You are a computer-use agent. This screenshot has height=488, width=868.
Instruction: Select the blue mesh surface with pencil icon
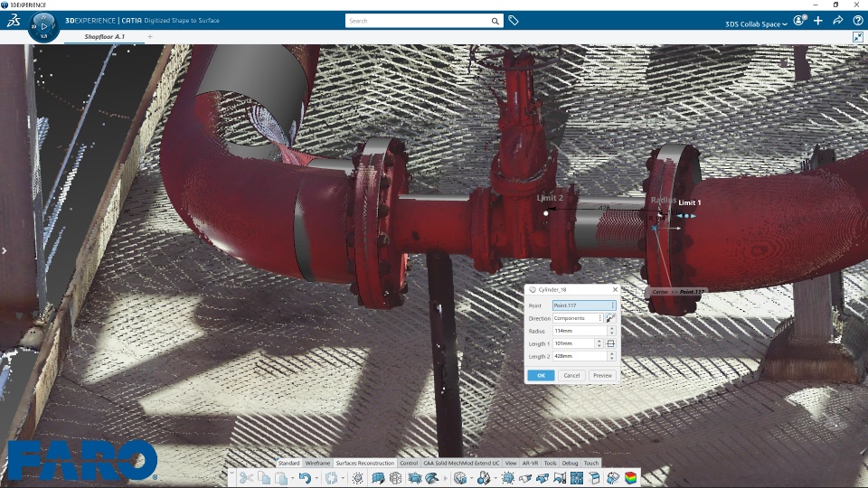tap(378, 477)
